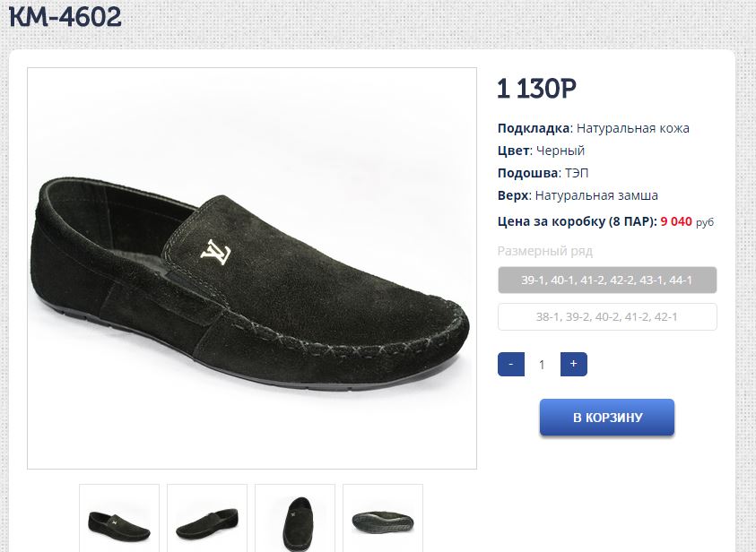Click the 1 130Р price text
The image size is (756, 552).
point(536,89)
